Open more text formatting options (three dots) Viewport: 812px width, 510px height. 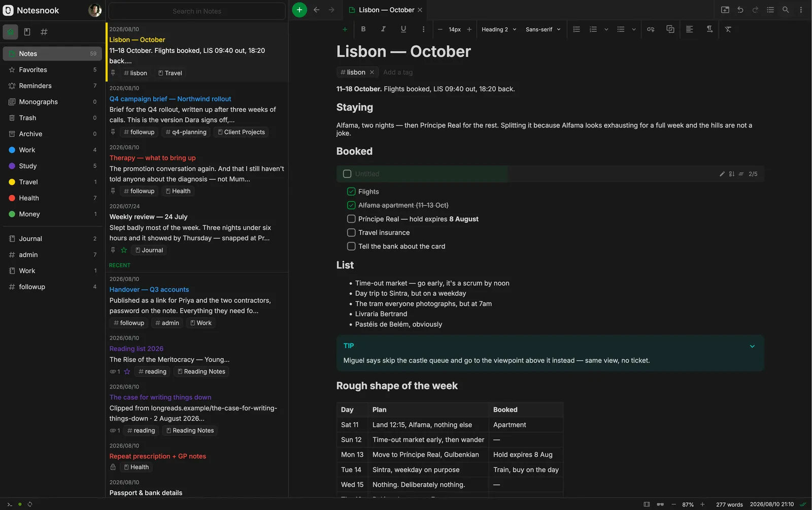pos(423,29)
